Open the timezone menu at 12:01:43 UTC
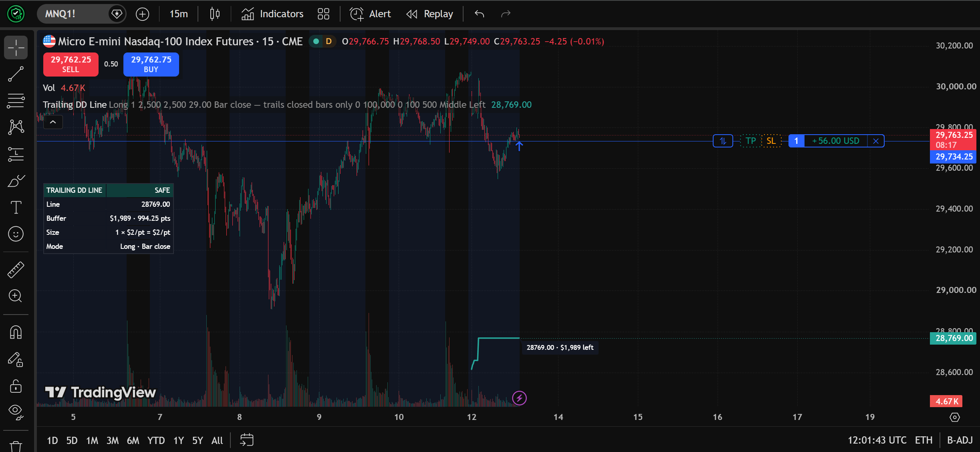 [x=877, y=440]
